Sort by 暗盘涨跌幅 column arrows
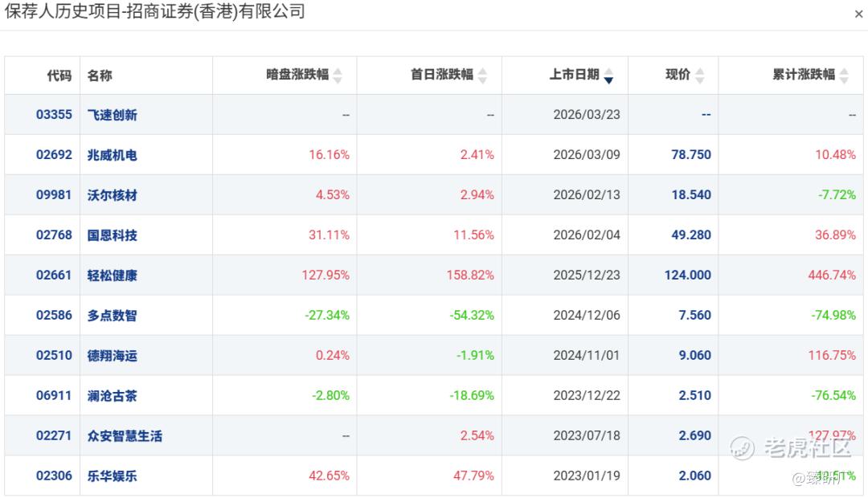Viewport: 868px width, 498px height. point(337,76)
